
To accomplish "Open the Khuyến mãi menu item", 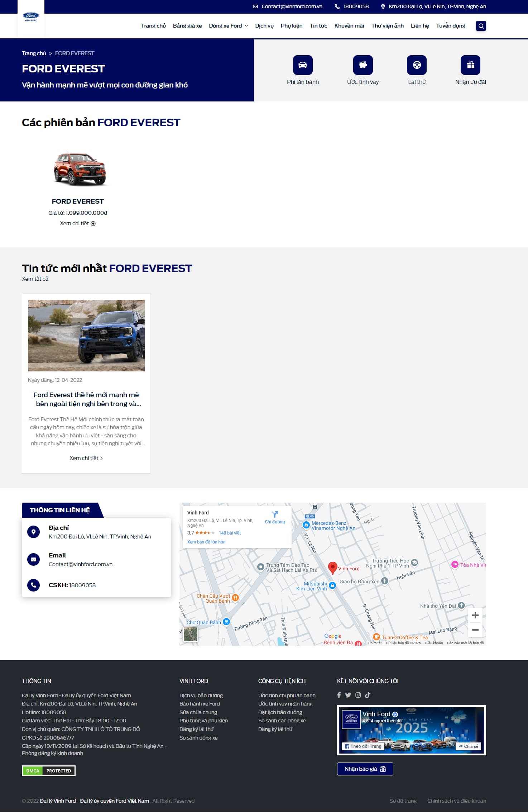I will click(x=349, y=26).
